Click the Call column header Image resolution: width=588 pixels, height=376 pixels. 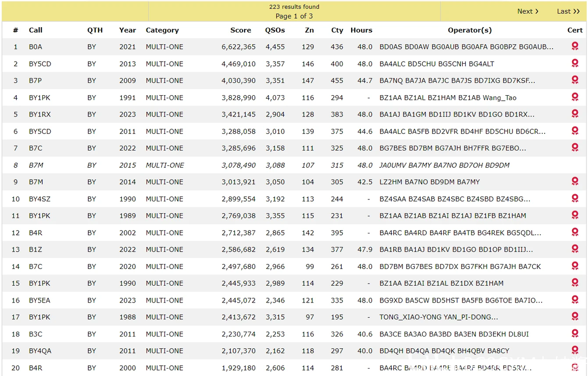click(x=36, y=30)
